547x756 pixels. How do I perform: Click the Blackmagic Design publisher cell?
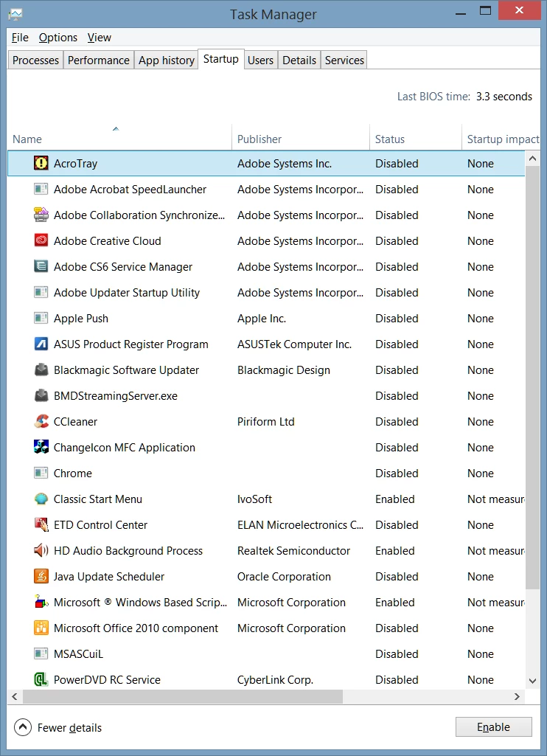(x=283, y=370)
